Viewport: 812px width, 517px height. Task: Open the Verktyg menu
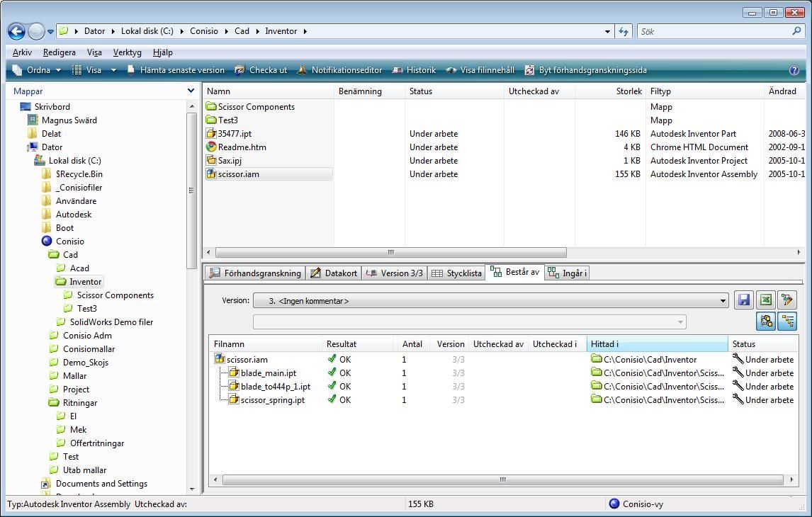128,52
